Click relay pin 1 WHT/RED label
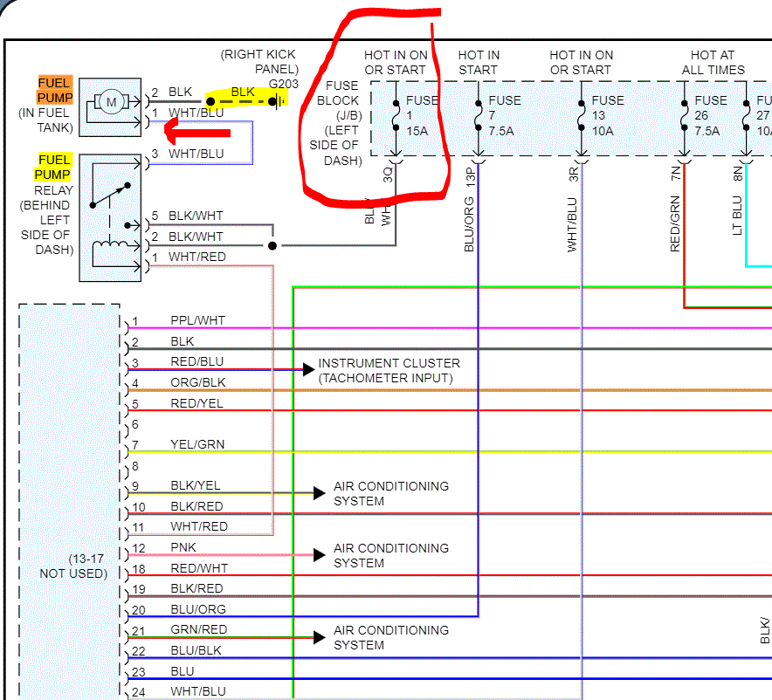 pos(197,257)
